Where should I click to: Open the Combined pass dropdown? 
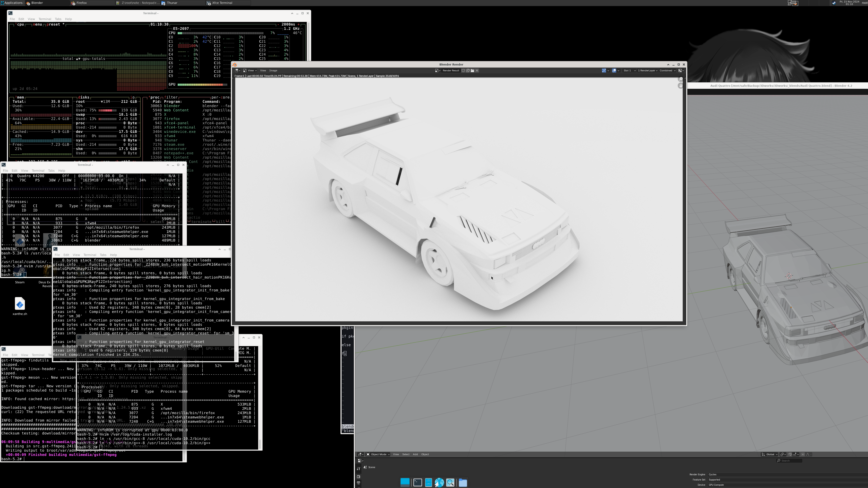(667, 70)
